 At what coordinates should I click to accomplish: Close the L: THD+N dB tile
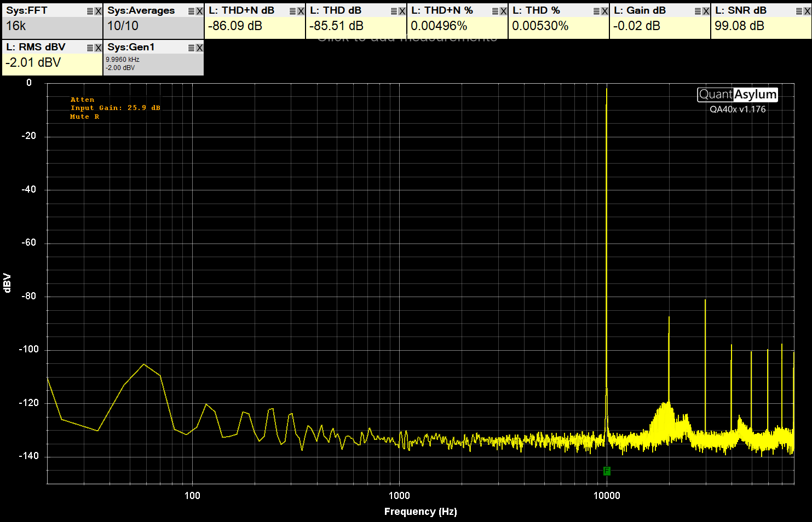(301, 11)
